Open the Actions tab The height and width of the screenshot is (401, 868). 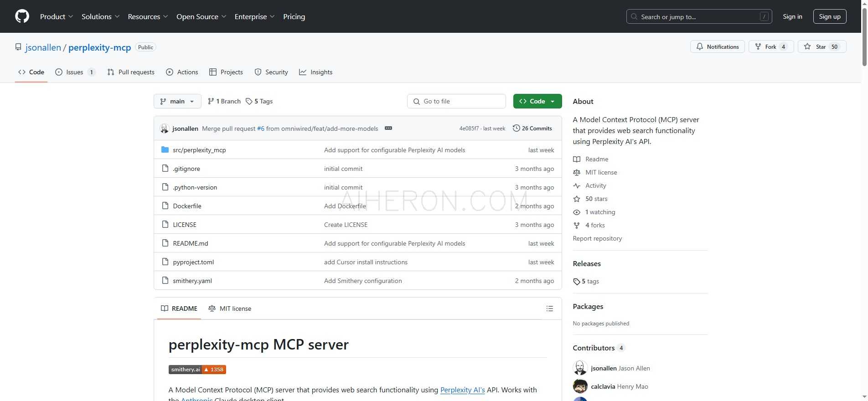click(x=182, y=72)
